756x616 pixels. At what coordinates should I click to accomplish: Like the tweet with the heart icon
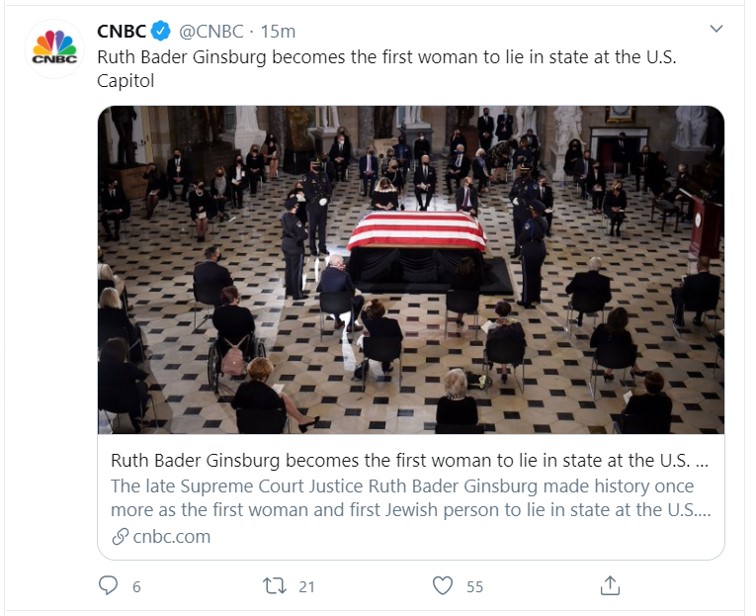[x=443, y=585]
